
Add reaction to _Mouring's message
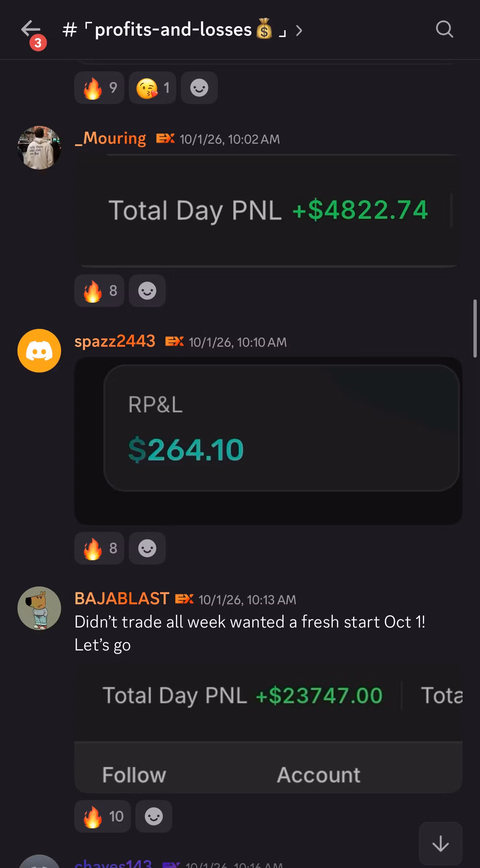[147, 291]
